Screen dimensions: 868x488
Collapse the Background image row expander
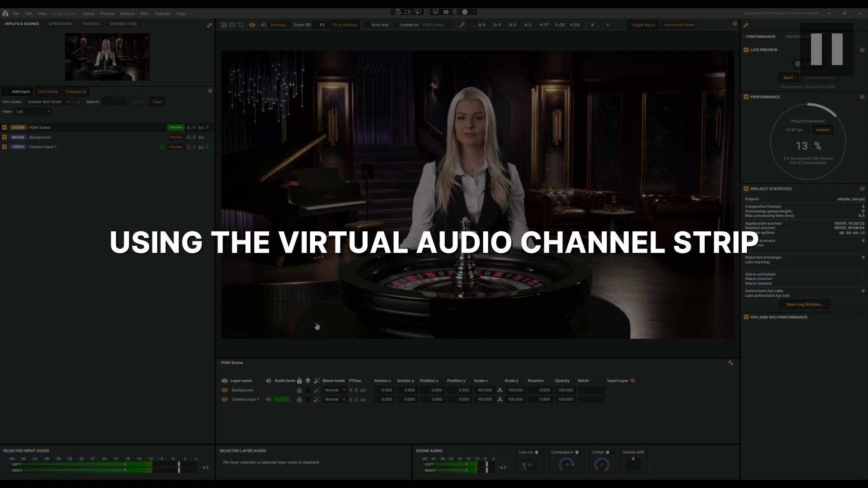tap(5, 137)
